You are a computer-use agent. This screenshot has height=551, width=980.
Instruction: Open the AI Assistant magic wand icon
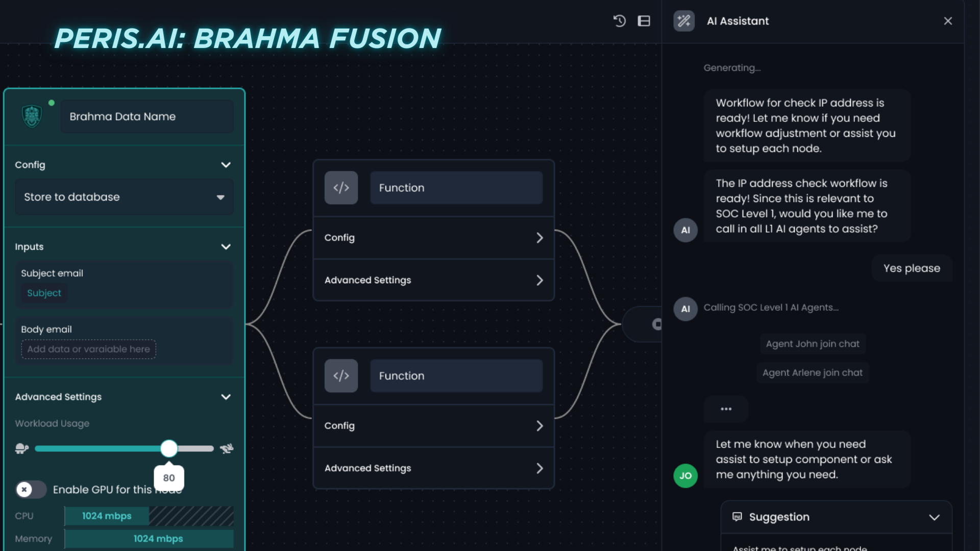(683, 21)
